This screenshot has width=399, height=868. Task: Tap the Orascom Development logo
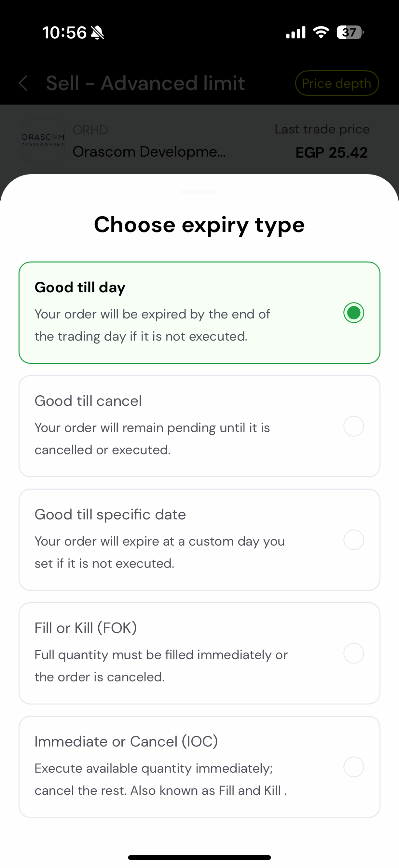tap(43, 140)
